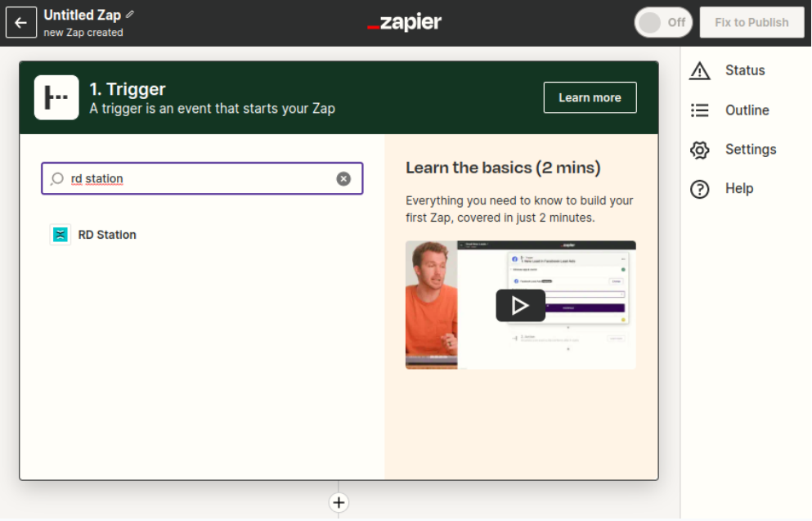
Task: Open the Settings gear icon
Action: (x=700, y=149)
